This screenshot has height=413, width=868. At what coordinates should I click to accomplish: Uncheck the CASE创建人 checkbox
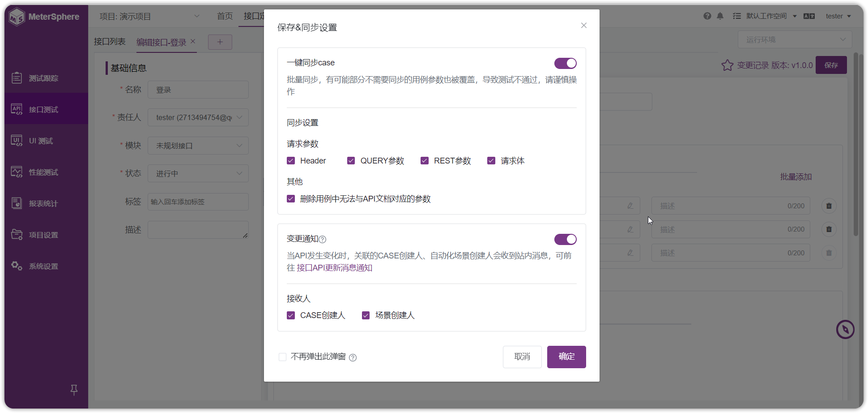(291, 315)
